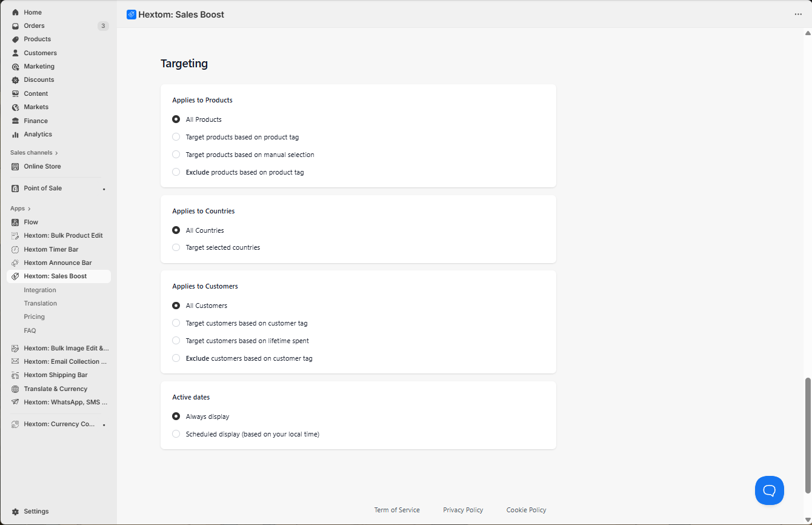
Task: Select Scheduled display based on local time
Action: point(176,434)
